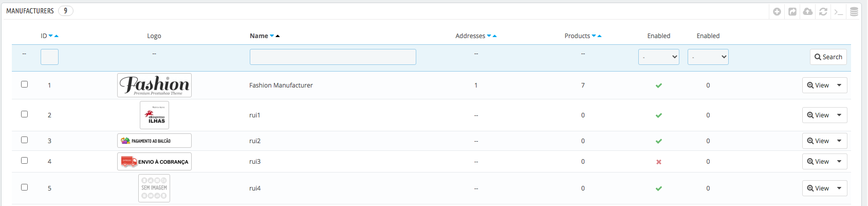Click the add new manufacturer plus icon
Image resolution: width=868 pixels, height=206 pixels.
tap(777, 11)
